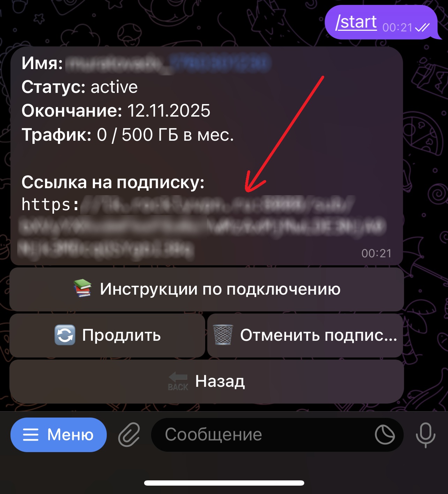Tap the trash can icon
Screen dimensions: 448x494
[x=223, y=335]
